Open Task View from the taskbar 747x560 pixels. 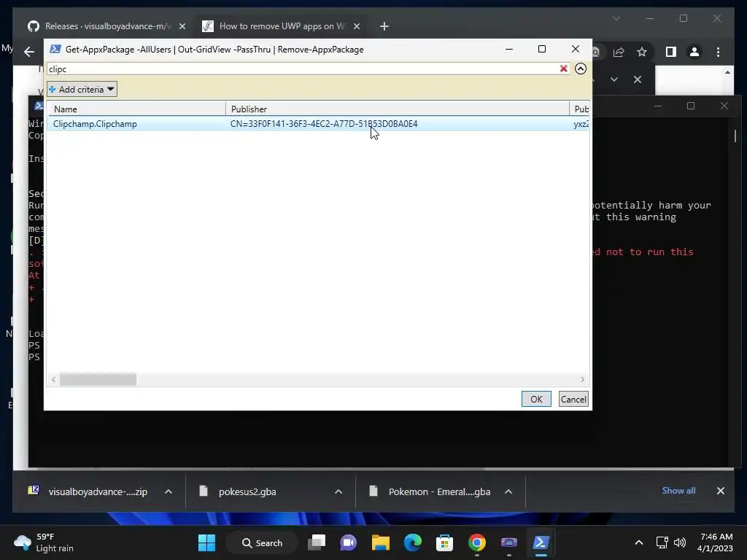pos(317,542)
